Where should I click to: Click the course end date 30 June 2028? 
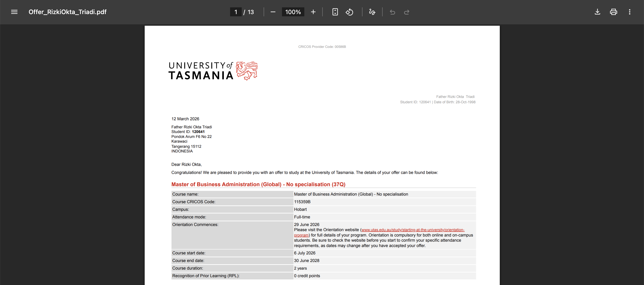coord(307,260)
